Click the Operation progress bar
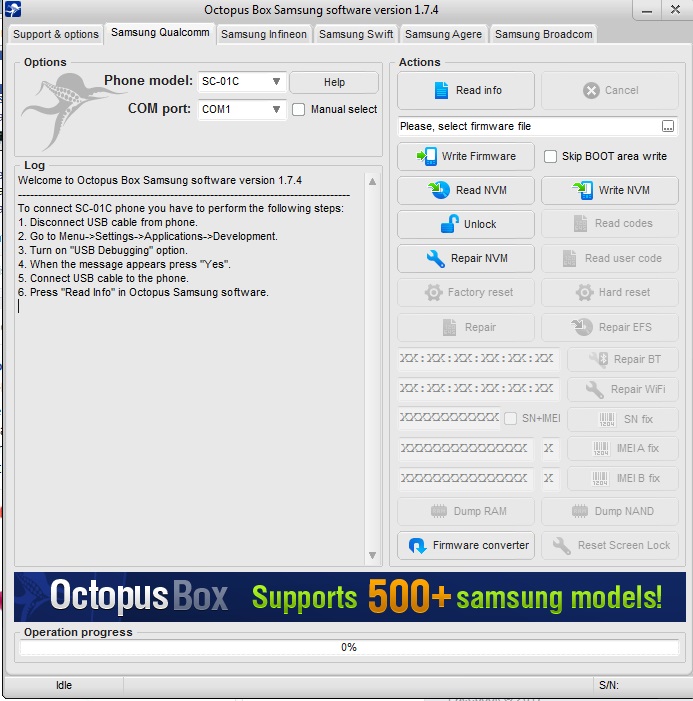693x701 pixels. [349, 647]
